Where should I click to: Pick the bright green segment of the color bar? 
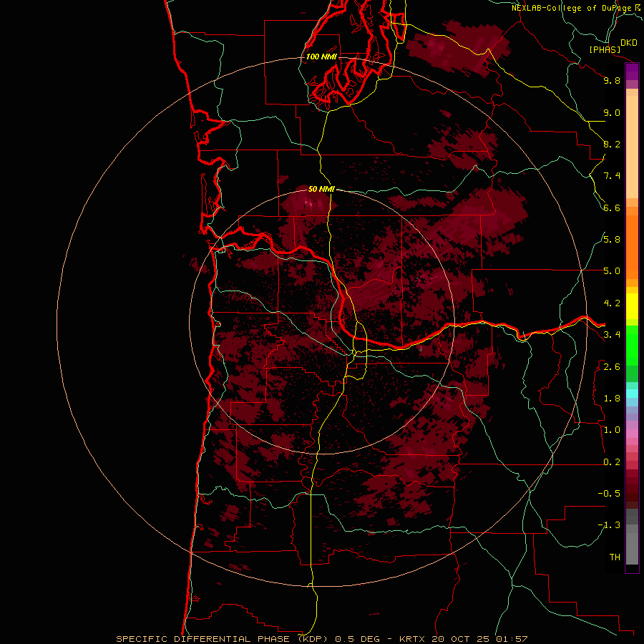point(632,346)
